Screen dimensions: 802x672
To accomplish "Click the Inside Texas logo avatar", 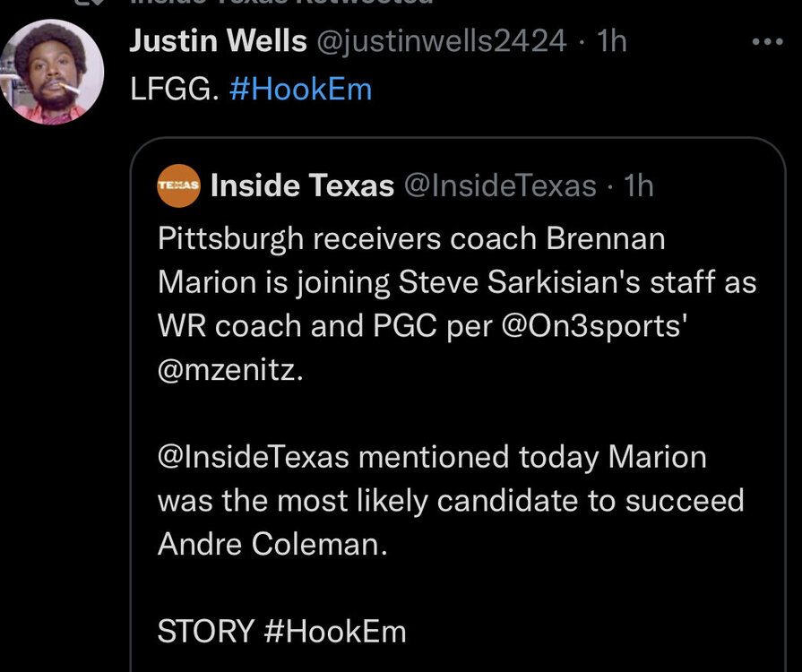I will (177, 185).
